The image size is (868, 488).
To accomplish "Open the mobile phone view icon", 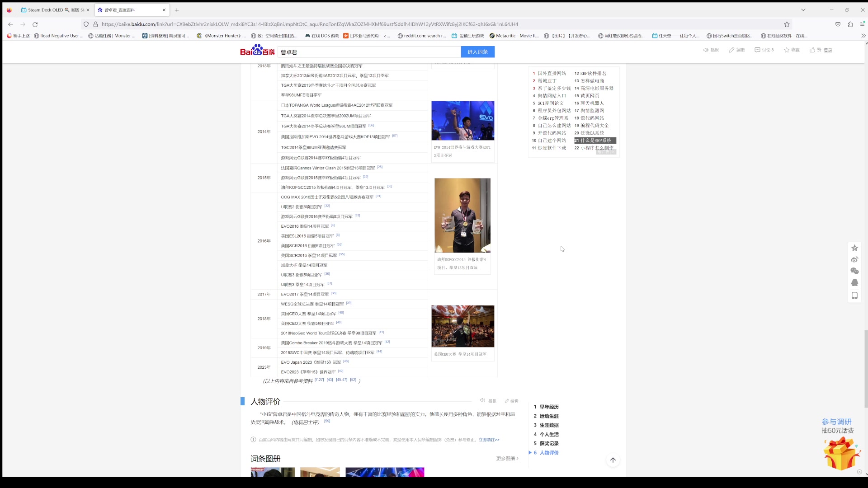I will [x=854, y=296].
